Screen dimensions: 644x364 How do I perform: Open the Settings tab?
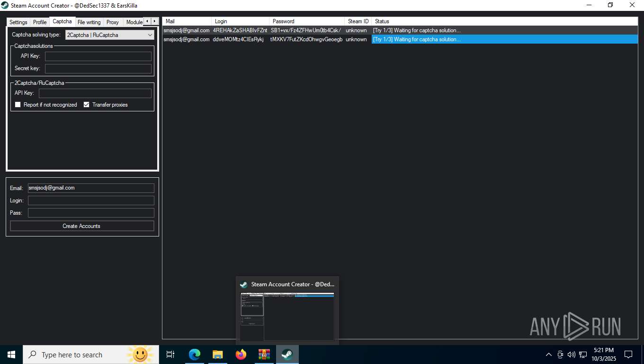point(18,22)
